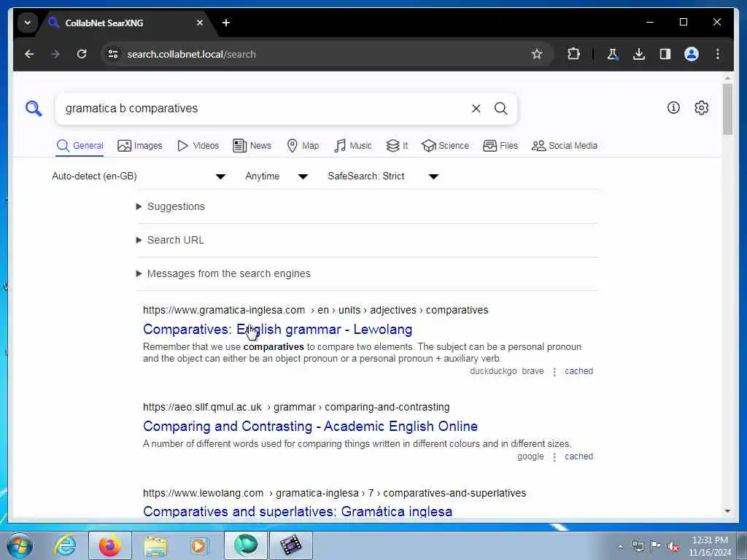This screenshot has height=560, width=747.
Task: Open Comparatives: English grammar - Lewolang result
Action: tap(278, 330)
